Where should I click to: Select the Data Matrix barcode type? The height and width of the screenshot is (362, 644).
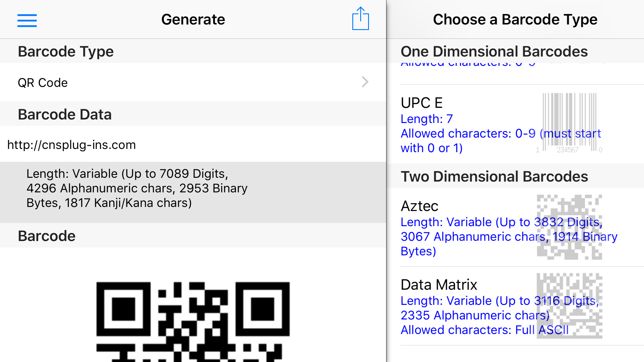pos(515,306)
